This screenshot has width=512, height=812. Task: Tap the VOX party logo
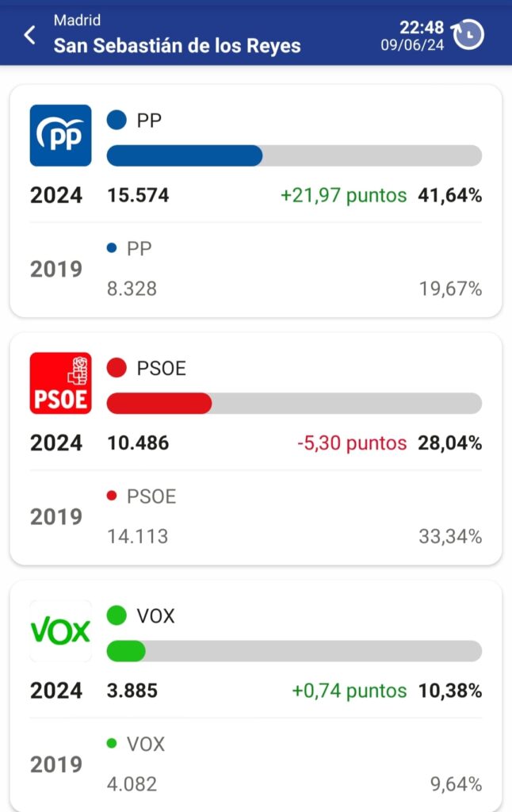point(60,630)
